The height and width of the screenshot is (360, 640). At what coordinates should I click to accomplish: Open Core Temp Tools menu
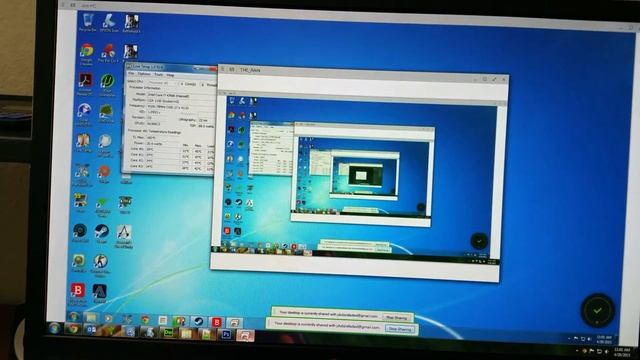point(158,75)
